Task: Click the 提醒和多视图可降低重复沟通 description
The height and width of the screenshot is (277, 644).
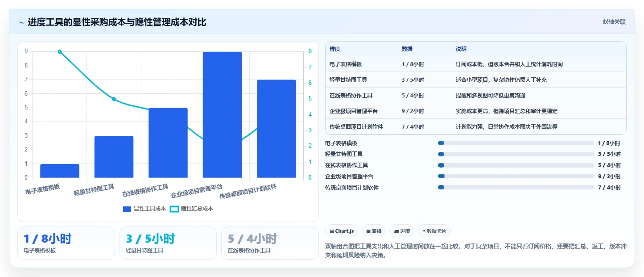Action: click(490, 96)
